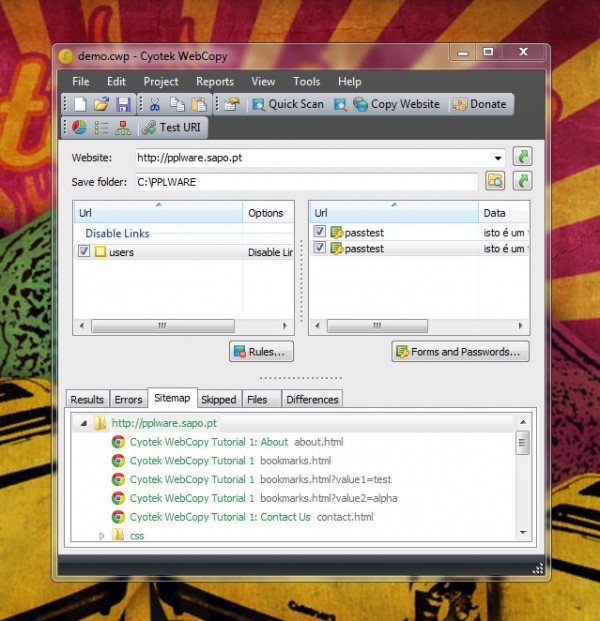Expand the css folder node
This screenshot has width=600, height=621.
[x=101, y=536]
